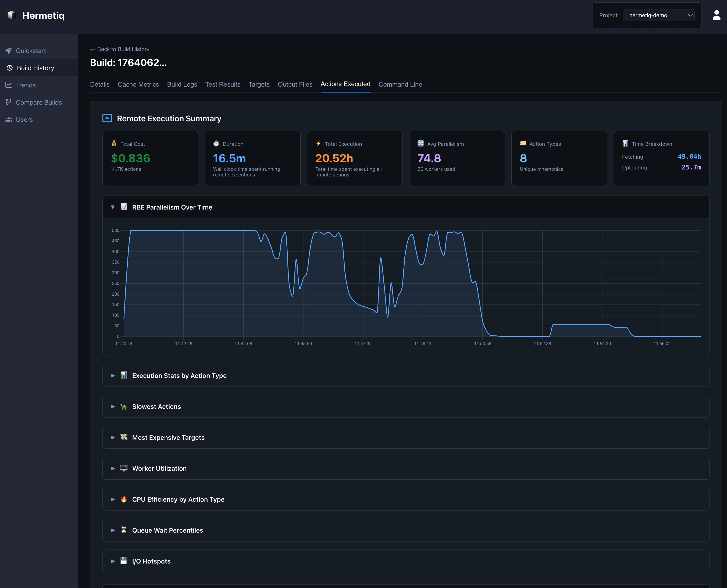Click the 11:50:56 time axis label
Image resolution: width=727 pixels, height=588 pixels.
(483, 343)
